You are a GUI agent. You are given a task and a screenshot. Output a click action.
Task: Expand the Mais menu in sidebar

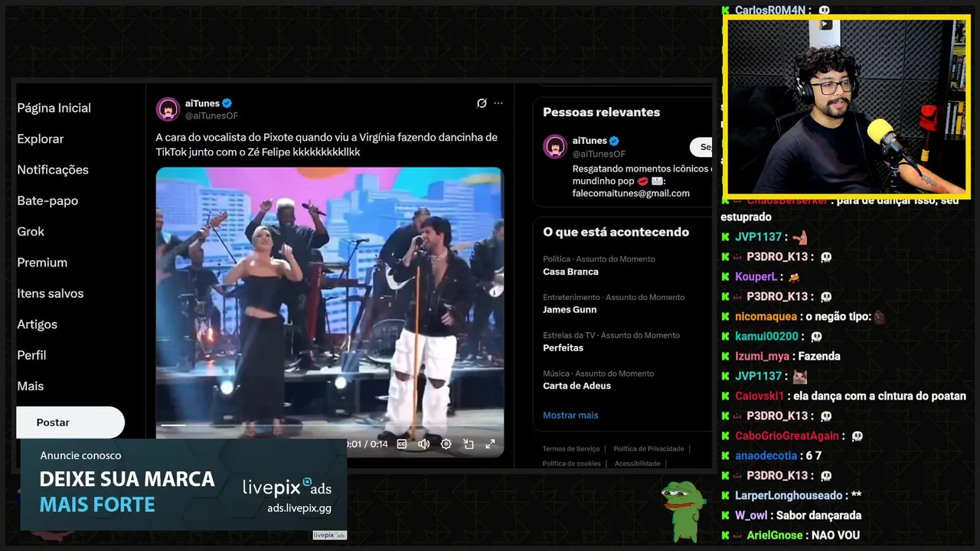click(x=31, y=386)
